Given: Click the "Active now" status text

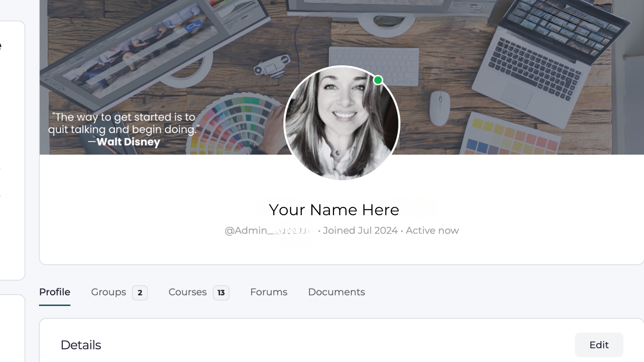Looking at the screenshot, I should click(x=432, y=231).
